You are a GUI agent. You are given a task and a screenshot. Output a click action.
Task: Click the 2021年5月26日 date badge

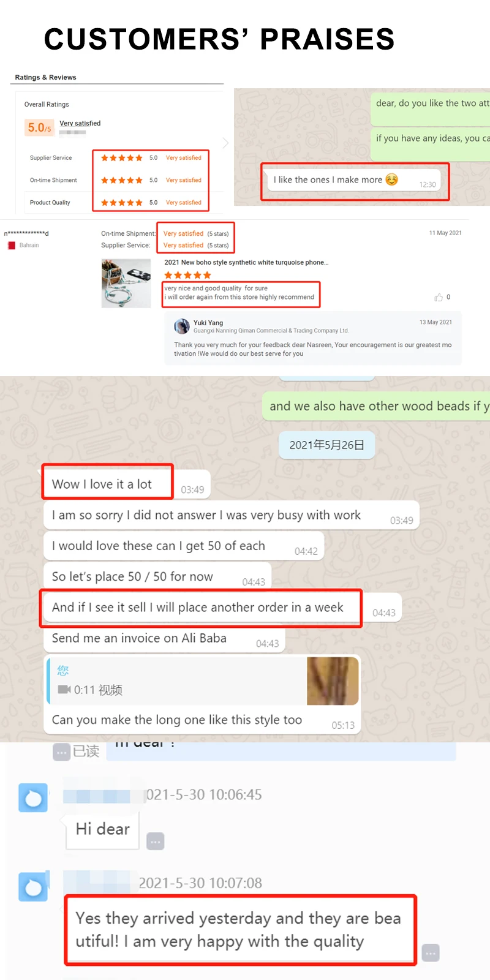326,445
